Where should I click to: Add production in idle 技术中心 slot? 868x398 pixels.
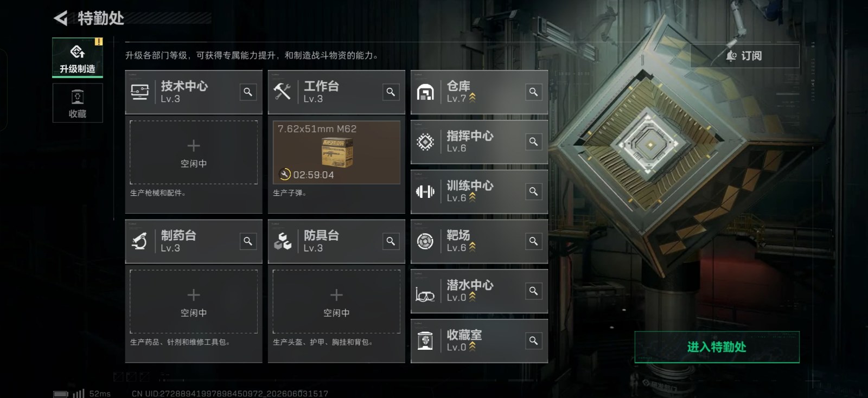click(x=194, y=152)
